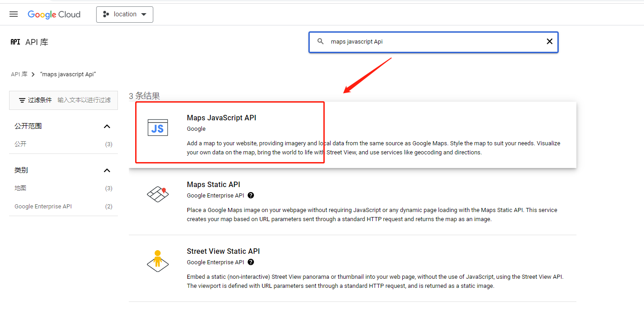Open the Maps JavaScript API result
The width and height of the screenshot is (644, 311).
coord(352,135)
